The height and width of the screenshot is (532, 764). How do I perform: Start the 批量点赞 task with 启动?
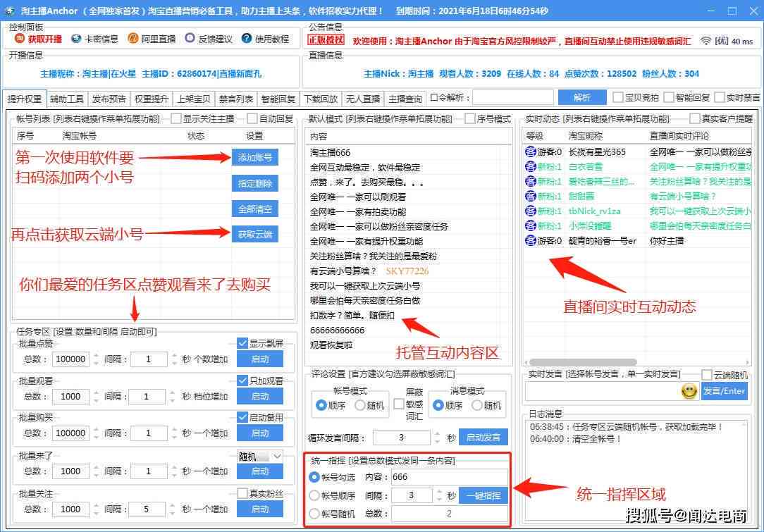pyautogui.click(x=259, y=359)
